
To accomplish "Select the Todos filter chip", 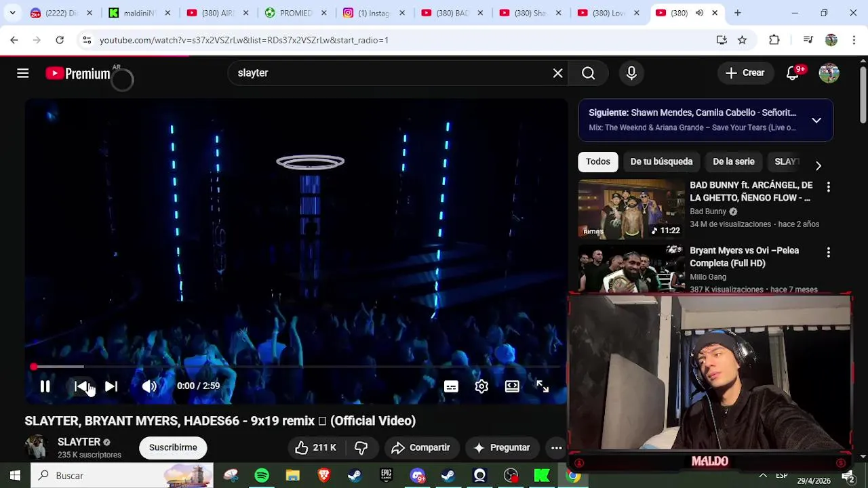I will 598,161.
